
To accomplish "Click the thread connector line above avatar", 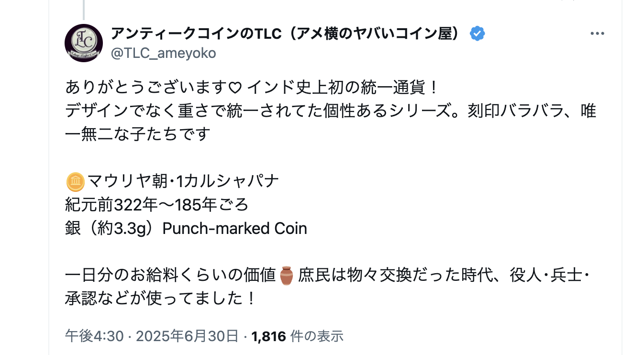I will pyautogui.click(x=84, y=10).
